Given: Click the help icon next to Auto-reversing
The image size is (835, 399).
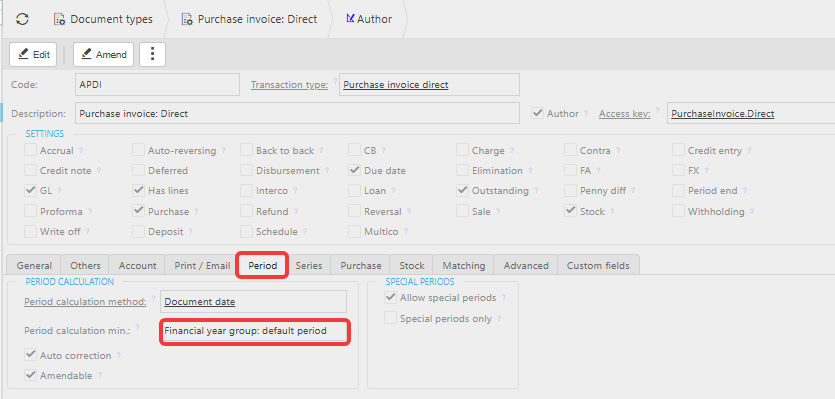Looking at the screenshot, I should point(224,150).
